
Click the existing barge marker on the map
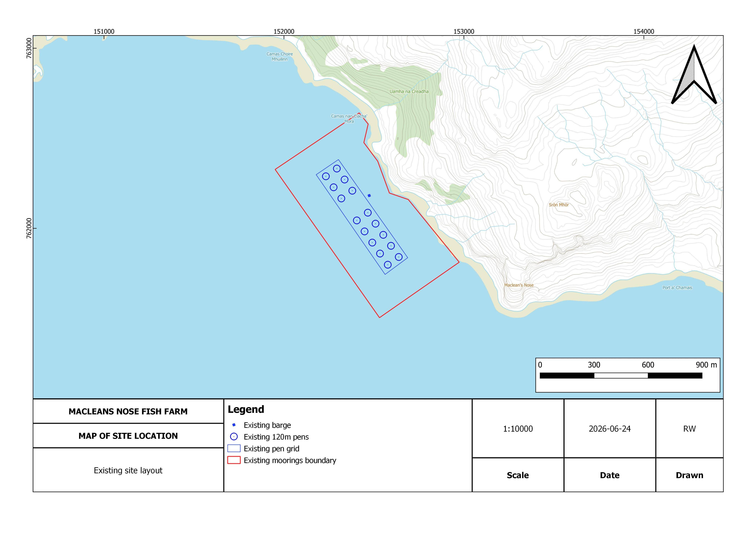tap(369, 195)
